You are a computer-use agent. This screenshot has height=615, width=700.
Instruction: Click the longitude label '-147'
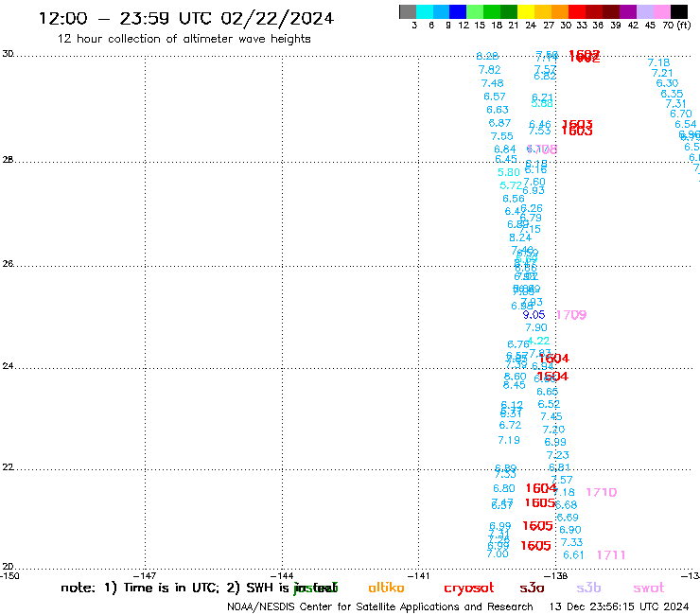point(145,576)
